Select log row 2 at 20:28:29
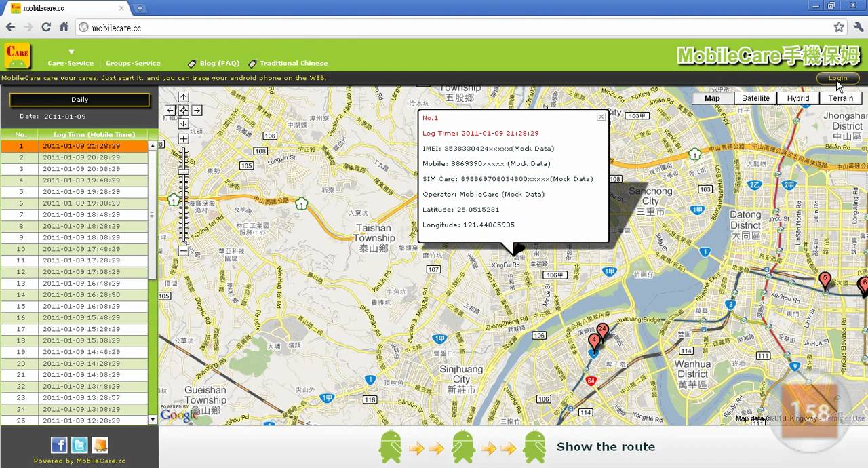This screenshot has width=868, height=468. pyautogui.click(x=74, y=157)
